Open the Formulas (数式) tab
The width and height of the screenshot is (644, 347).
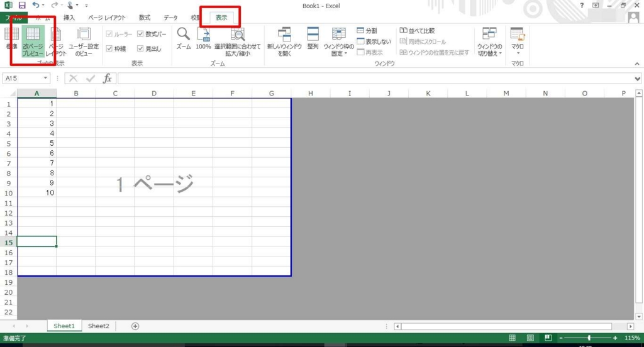pos(145,18)
